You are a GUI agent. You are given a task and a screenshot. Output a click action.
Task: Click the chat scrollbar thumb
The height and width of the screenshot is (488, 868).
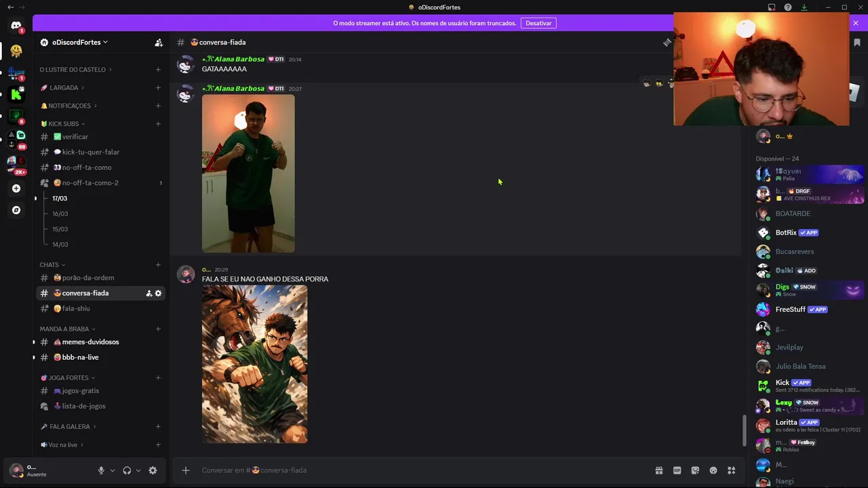[744, 431]
